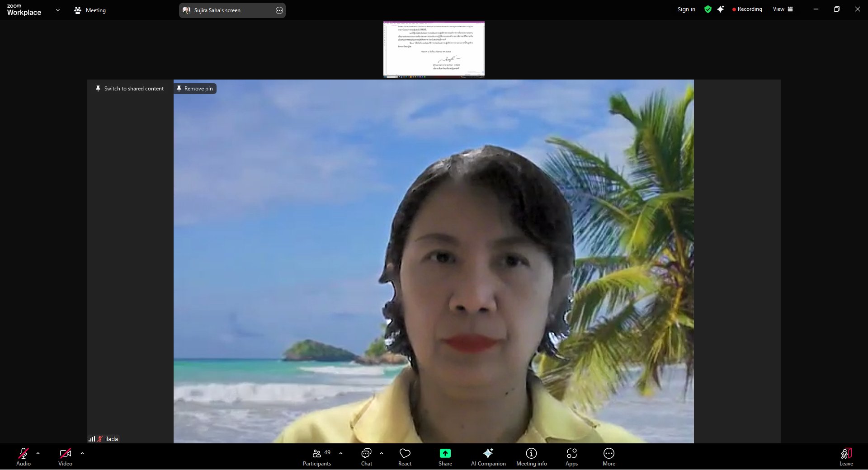The image size is (868, 470).
Task: Open Zoom Workplace dropdown menu
Action: [57, 10]
